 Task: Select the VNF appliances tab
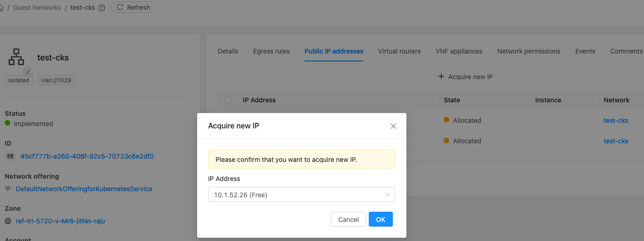click(458, 51)
